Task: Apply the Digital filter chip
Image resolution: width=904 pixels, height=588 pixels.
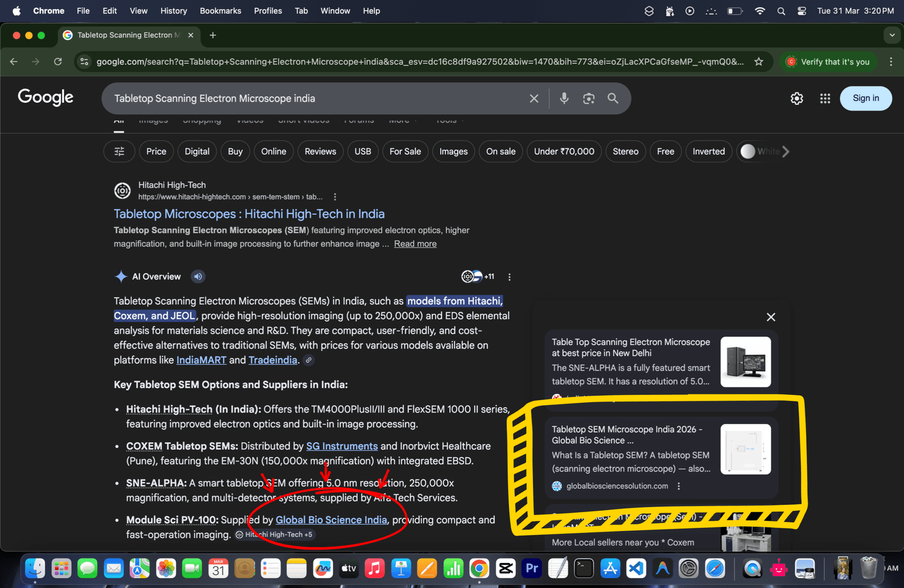Action: pyautogui.click(x=197, y=151)
